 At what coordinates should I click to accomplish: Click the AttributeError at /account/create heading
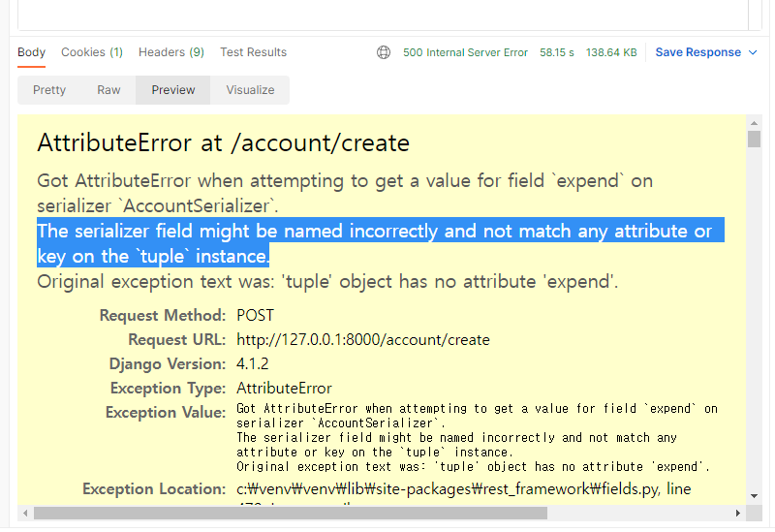pyautogui.click(x=224, y=143)
